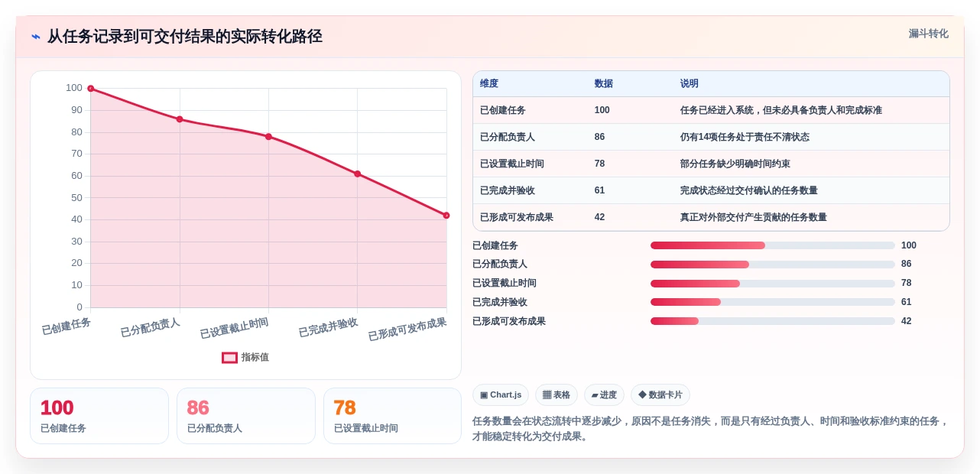
Task: Click description 真正对外部交付产生贡献的任务数量
Action: 754,217
